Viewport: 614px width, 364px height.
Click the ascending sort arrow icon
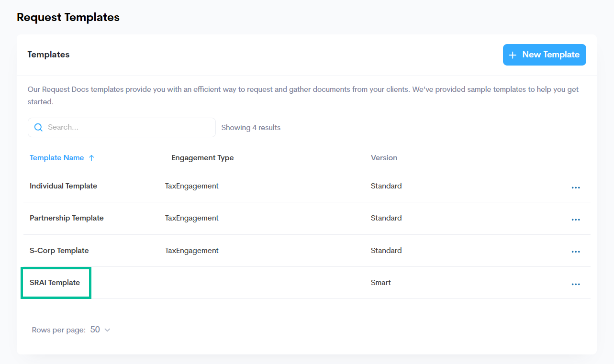point(91,158)
